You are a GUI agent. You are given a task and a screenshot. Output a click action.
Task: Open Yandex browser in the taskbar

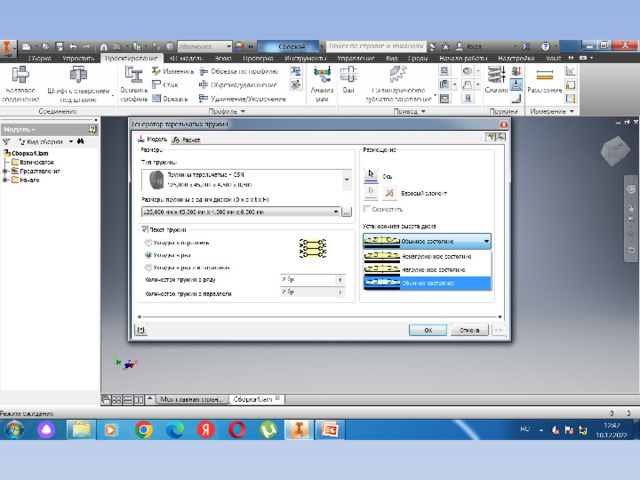[x=205, y=429]
